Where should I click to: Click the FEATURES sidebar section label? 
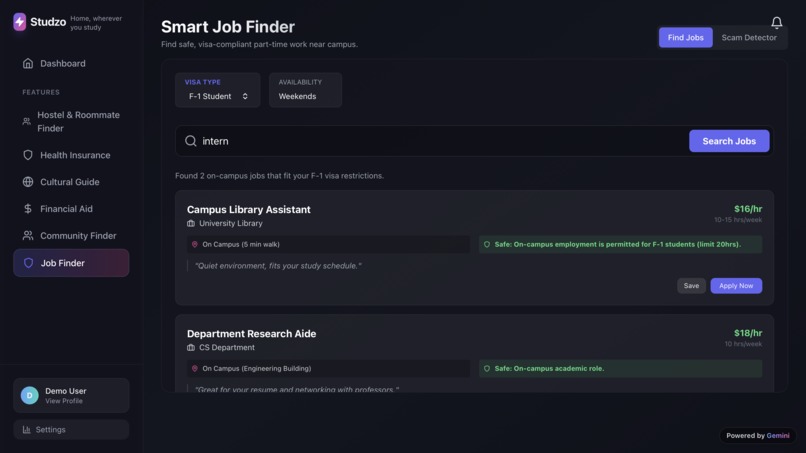[x=41, y=92]
